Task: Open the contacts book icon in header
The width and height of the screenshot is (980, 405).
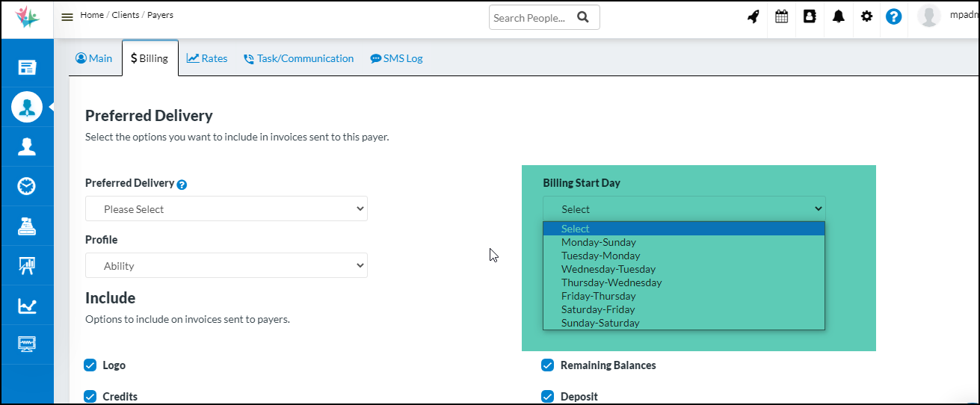Action: pyautogui.click(x=810, y=16)
